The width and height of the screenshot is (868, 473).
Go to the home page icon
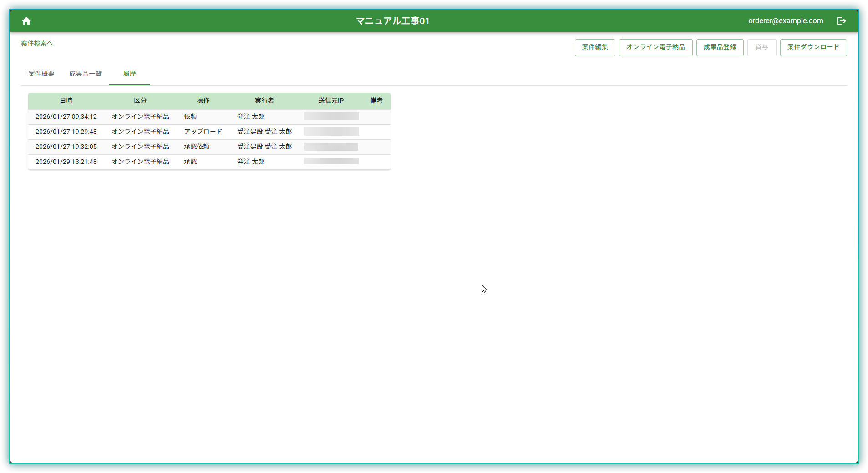(26, 21)
